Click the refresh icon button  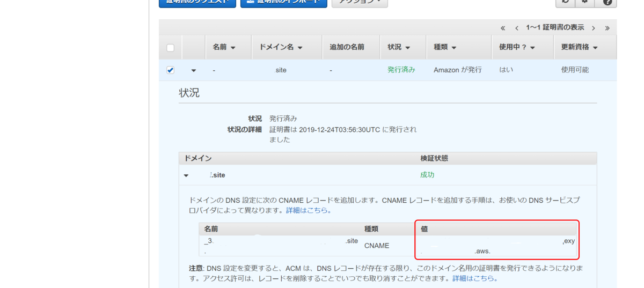tap(565, 2)
